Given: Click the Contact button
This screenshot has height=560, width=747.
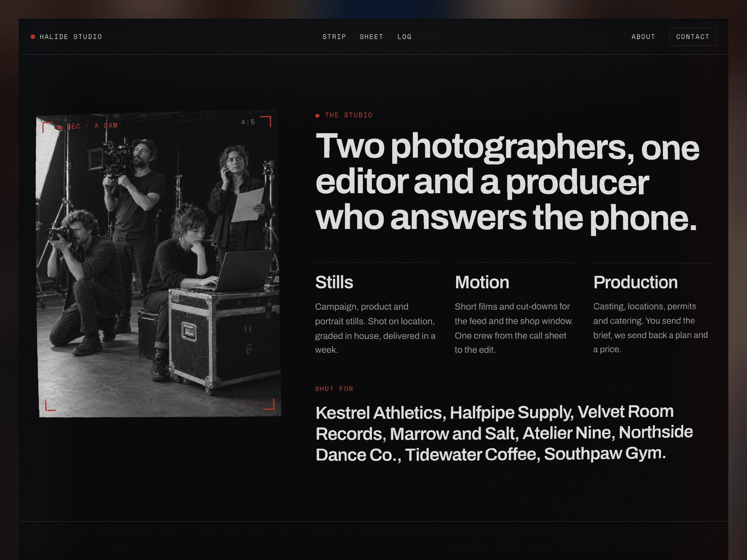Looking at the screenshot, I should (x=693, y=37).
